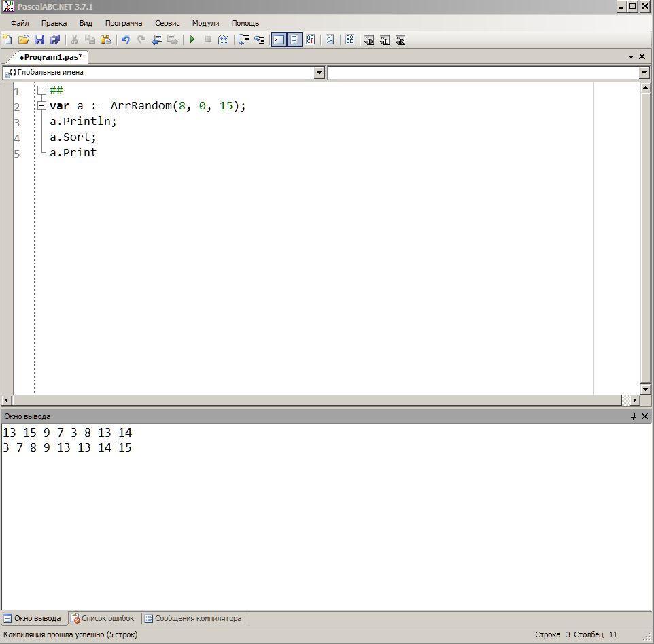Click the Строка 3 status indicator
The image size is (654, 644).
coord(552,634)
